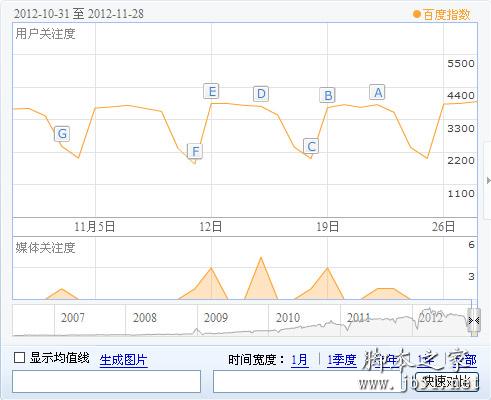The image size is (491, 400).
Task: Open news marker B on the trend line
Action: click(x=327, y=95)
